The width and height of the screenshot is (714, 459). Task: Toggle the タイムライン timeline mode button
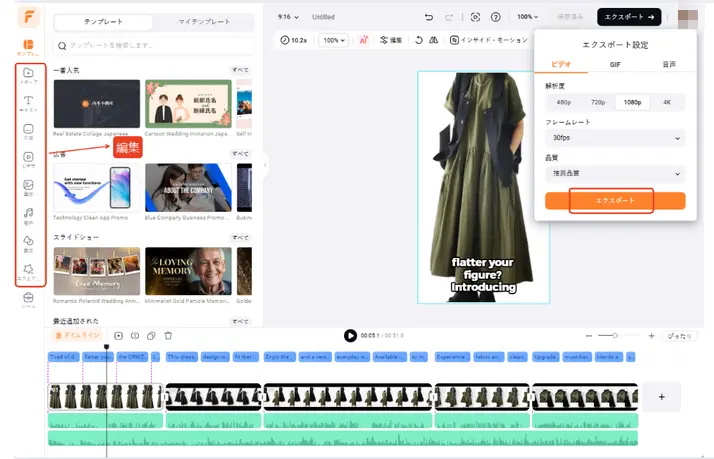(x=77, y=336)
